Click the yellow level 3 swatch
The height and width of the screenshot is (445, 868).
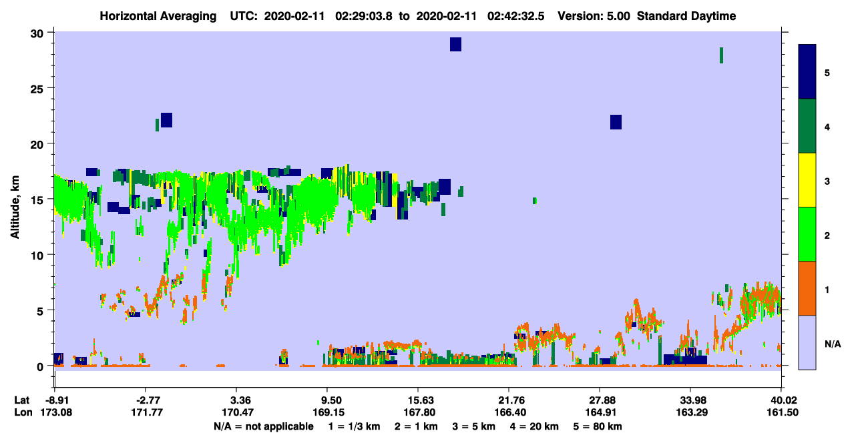(807, 180)
